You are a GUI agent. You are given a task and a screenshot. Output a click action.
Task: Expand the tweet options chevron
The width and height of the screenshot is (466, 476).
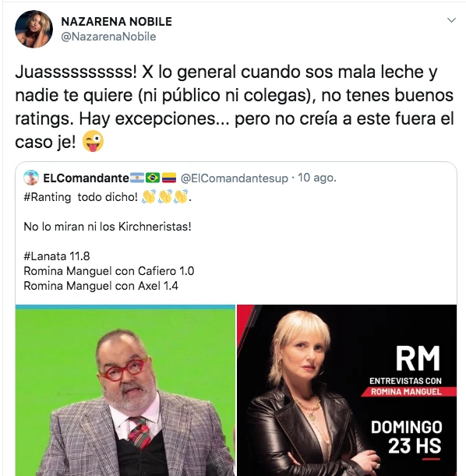point(451,20)
